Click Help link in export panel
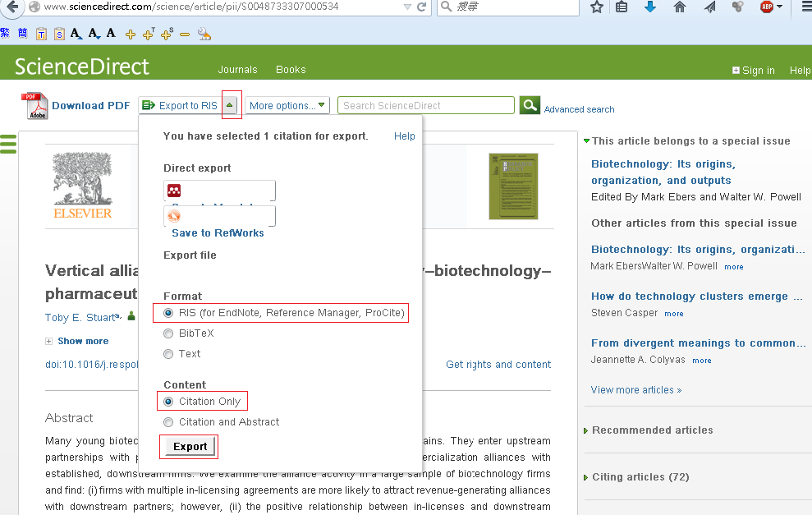 click(405, 136)
